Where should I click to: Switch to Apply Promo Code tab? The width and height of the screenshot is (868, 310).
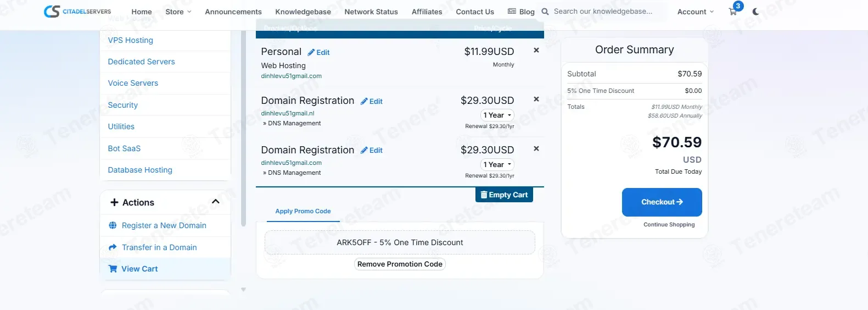[x=303, y=211]
